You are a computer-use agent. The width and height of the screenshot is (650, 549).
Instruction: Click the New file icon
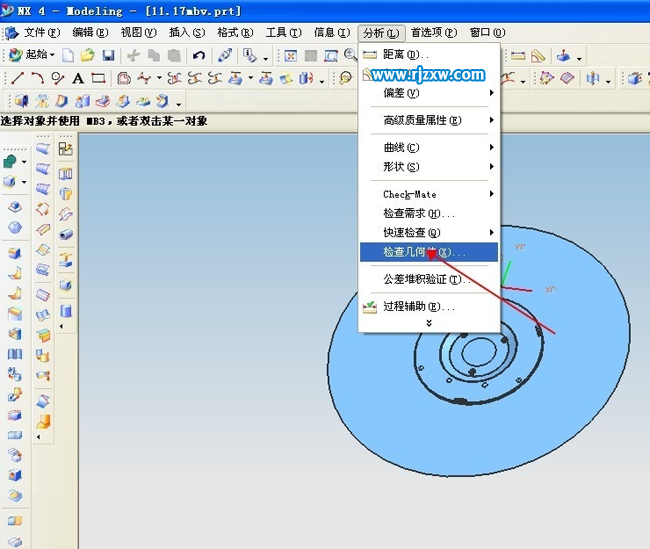(68, 56)
